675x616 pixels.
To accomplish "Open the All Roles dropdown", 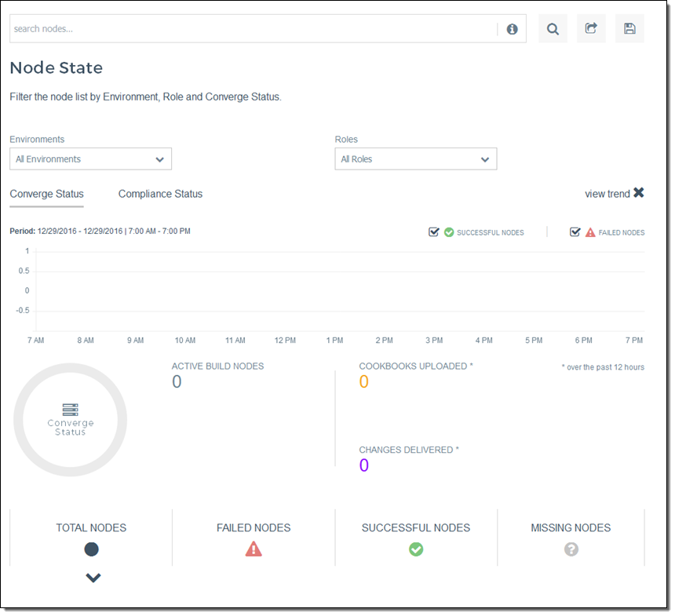I will click(x=415, y=159).
